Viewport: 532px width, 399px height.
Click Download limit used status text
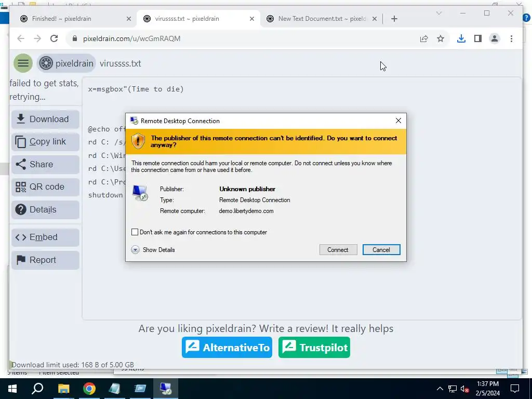73,365
